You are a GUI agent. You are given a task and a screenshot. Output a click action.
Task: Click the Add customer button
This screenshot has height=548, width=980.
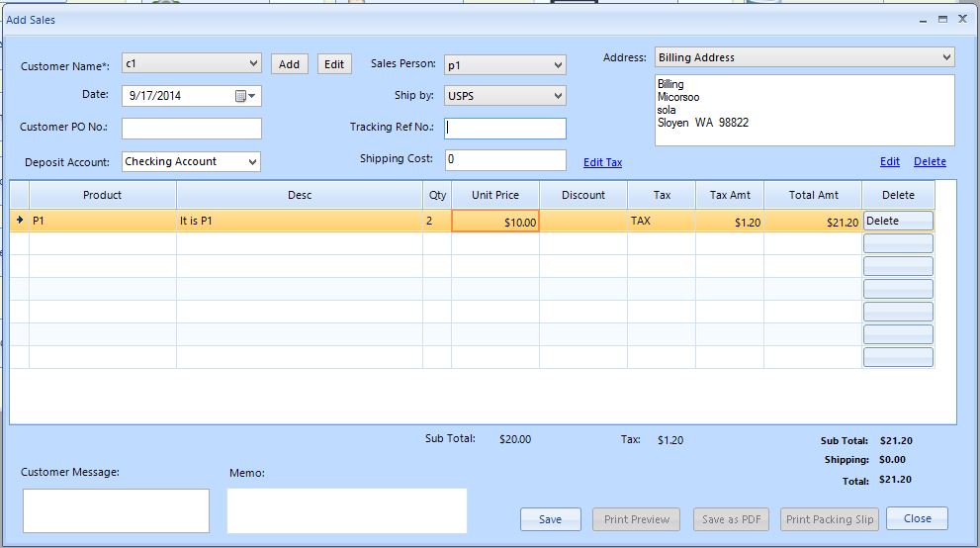[x=289, y=64]
